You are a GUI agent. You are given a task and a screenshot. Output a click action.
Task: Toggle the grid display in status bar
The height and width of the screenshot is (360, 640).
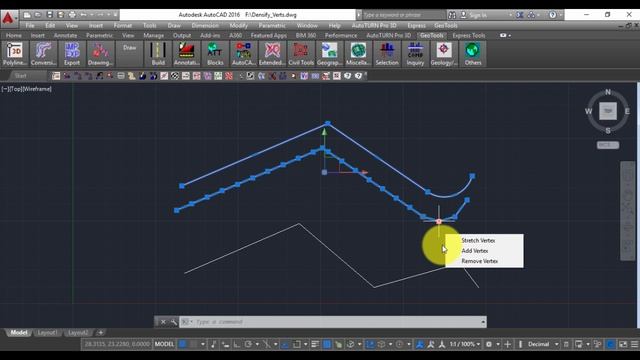pos(182,344)
